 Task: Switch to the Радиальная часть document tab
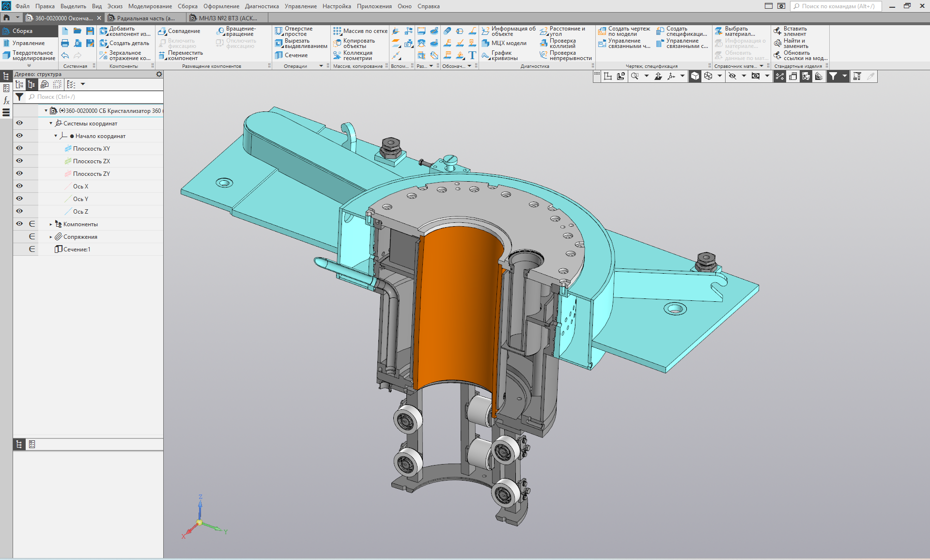[x=145, y=18]
